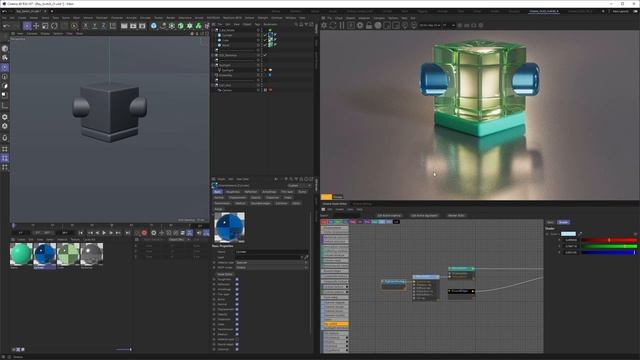Image resolution: width=640 pixels, height=360 pixels.
Task: Select the Live Selection tool
Action: 27,26
